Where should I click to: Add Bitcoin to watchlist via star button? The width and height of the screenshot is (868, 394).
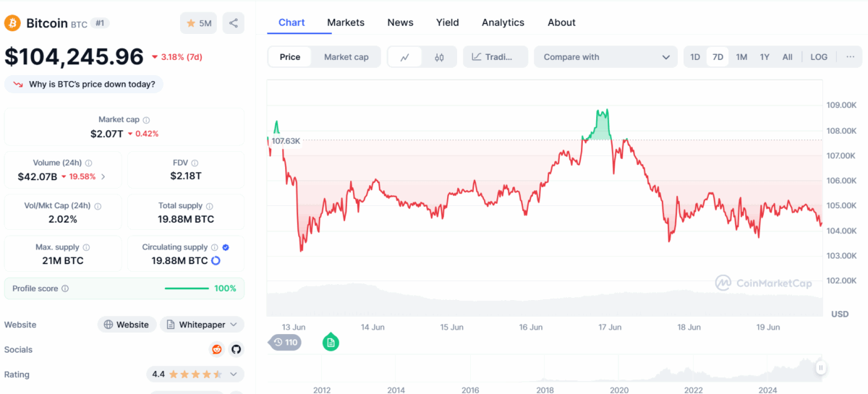198,23
